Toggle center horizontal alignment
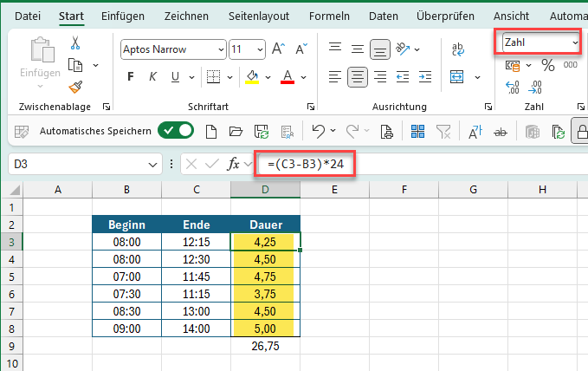 click(x=357, y=76)
